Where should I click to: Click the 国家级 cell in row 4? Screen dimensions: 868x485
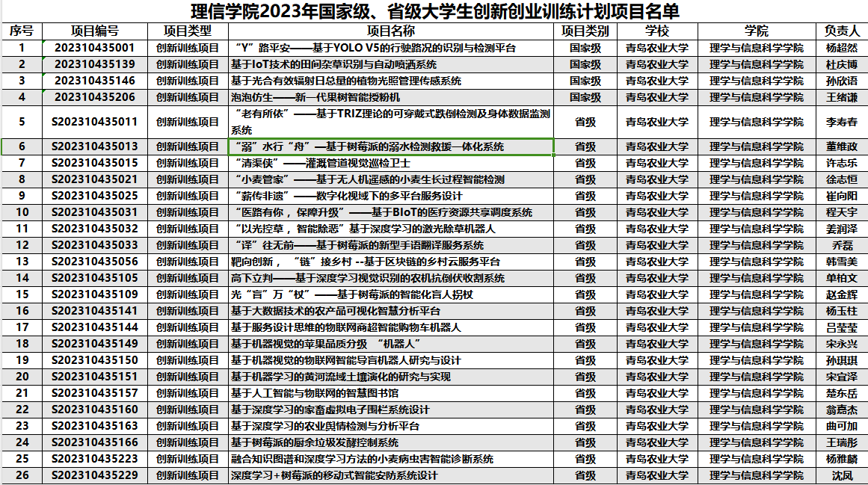click(585, 97)
